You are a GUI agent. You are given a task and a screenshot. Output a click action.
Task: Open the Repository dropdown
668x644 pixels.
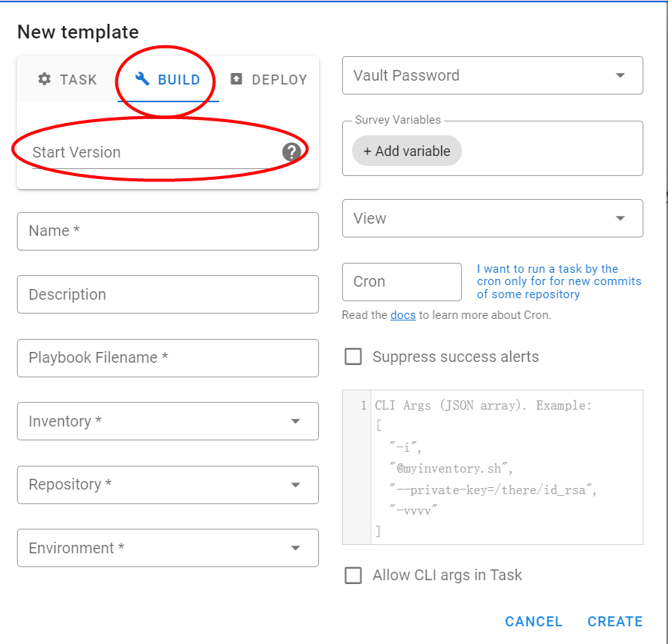pyautogui.click(x=295, y=485)
